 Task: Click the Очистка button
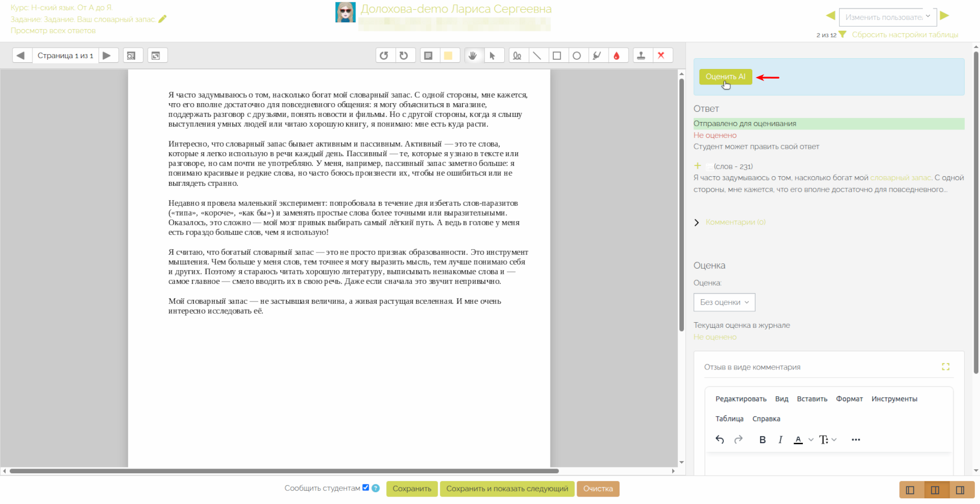[x=598, y=489]
